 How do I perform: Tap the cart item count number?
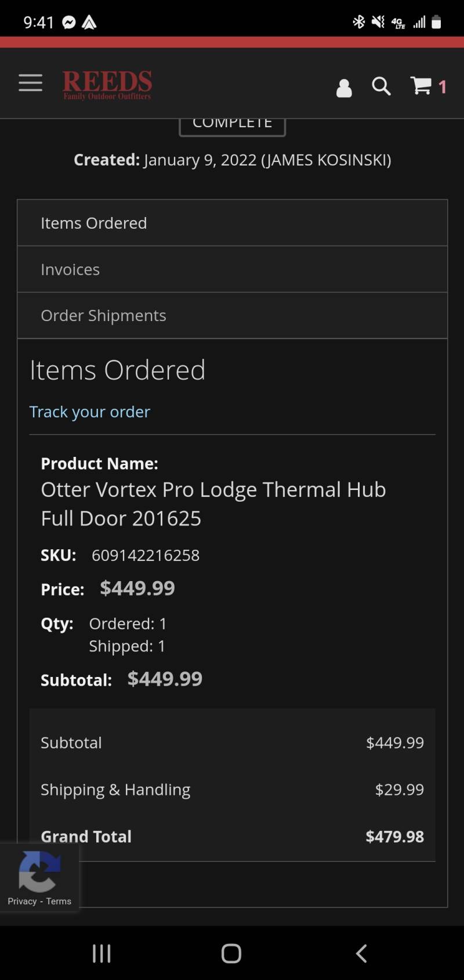(443, 87)
